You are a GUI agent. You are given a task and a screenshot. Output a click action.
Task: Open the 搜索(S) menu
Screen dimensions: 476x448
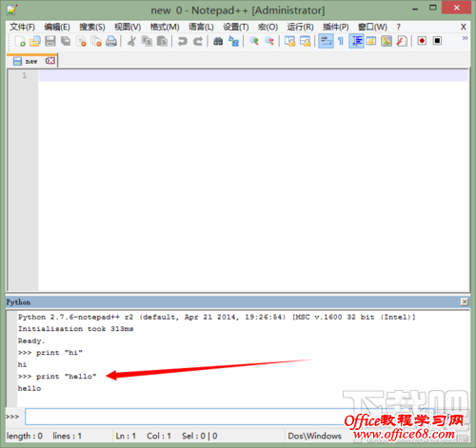tap(92, 27)
